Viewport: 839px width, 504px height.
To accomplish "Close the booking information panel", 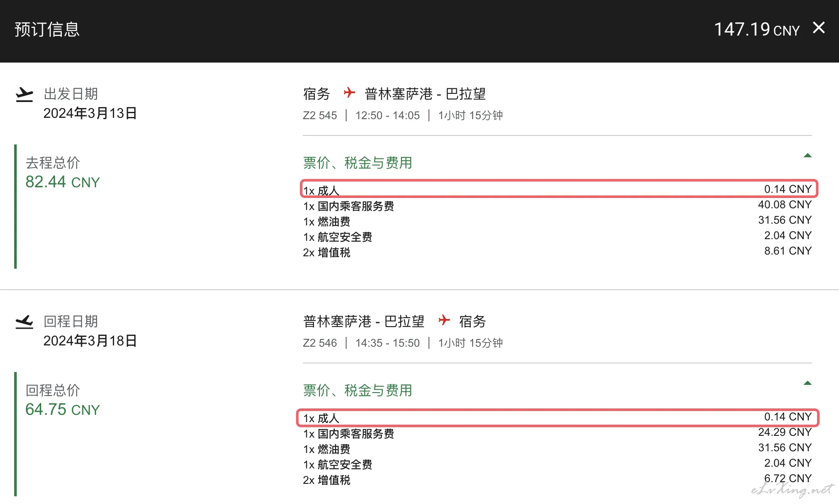I will [818, 28].
